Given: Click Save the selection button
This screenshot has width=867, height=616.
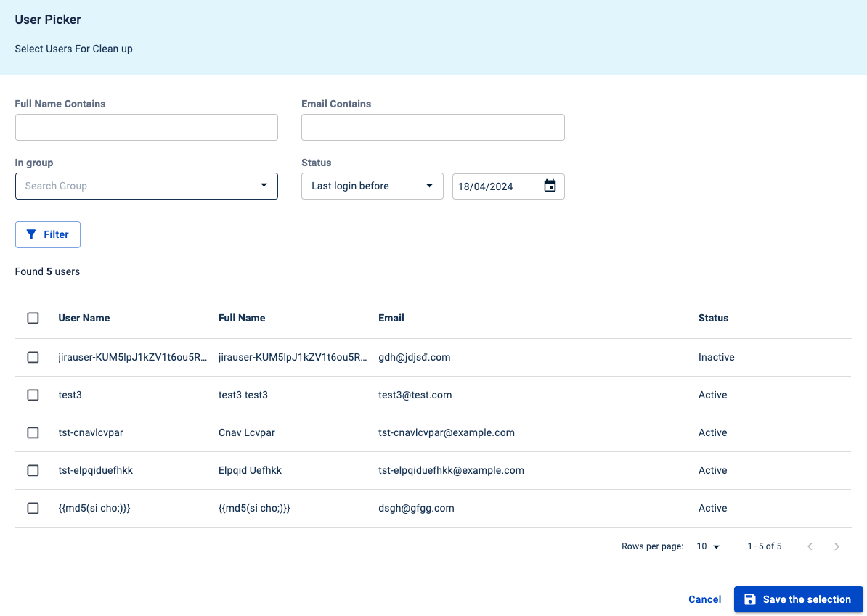Looking at the screenshot, I should coord(798,599).
